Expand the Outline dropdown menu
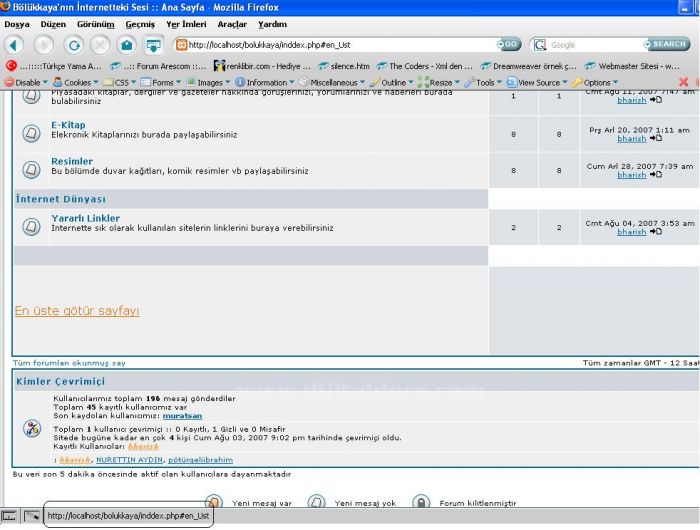This screenshot has width=700, height=530. (393, 82)
